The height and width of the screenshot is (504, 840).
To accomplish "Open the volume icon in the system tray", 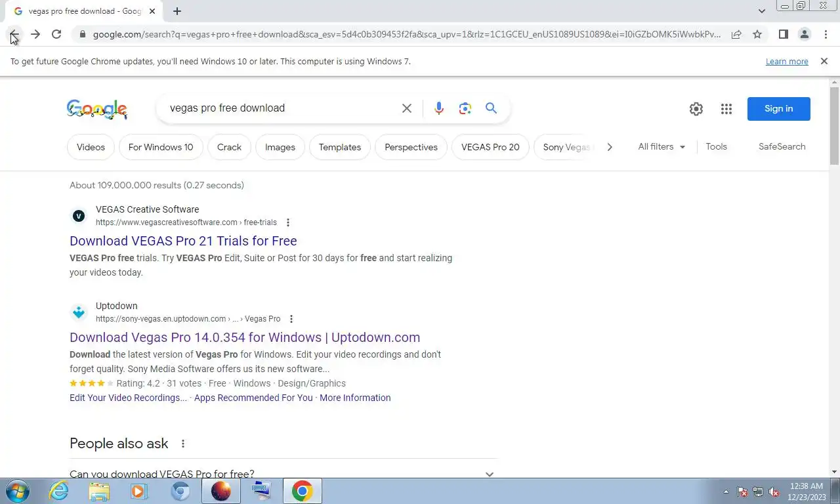I will click(774, 492).
